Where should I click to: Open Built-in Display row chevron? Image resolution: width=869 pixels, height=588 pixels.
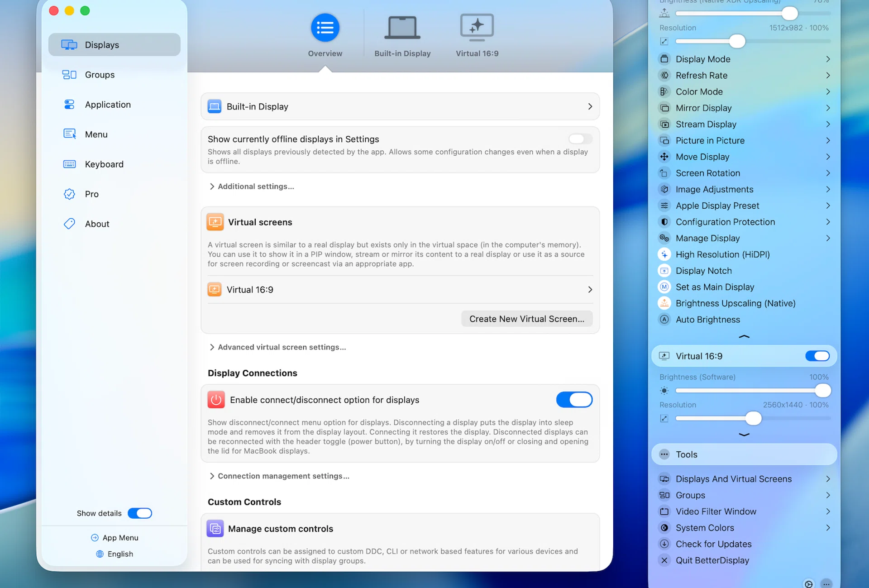pos(590,106)
